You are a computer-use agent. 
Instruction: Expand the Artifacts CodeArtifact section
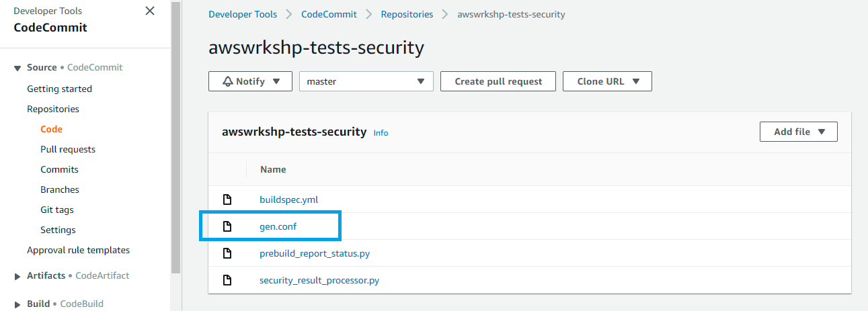(17, 276)
